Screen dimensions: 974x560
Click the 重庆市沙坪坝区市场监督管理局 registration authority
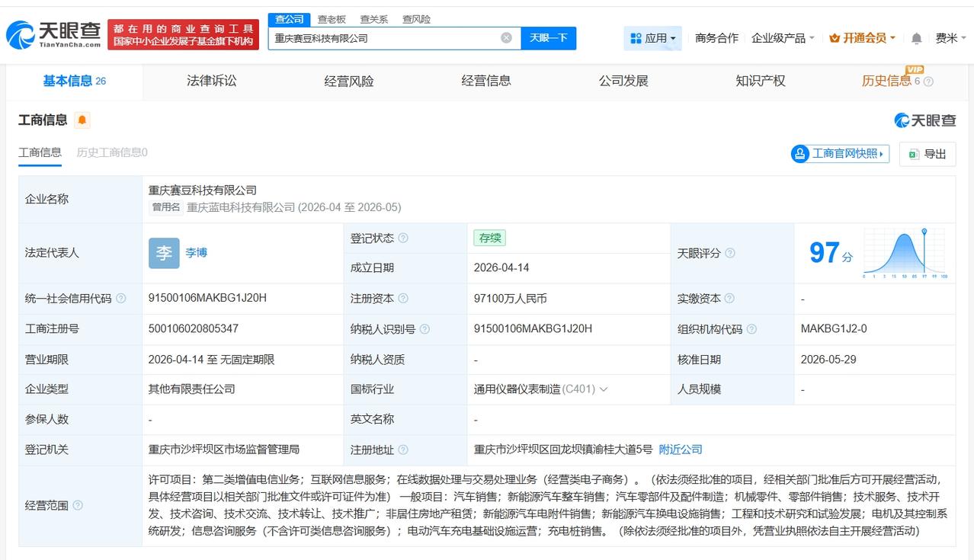click(224, 450)
